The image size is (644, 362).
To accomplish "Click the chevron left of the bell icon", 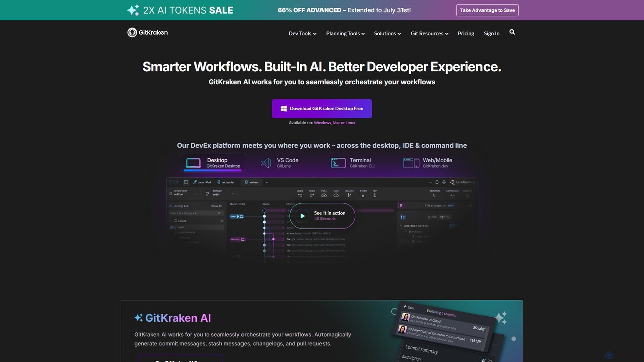I will 431,182.
